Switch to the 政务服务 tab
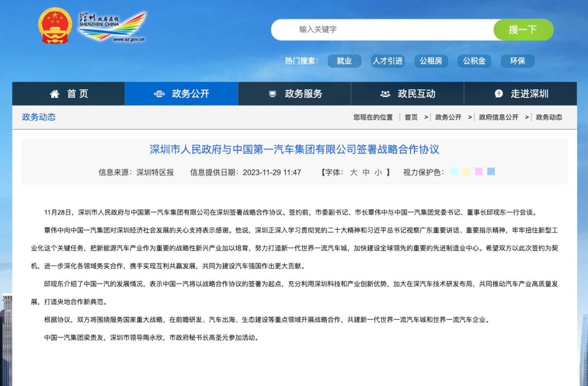This screenshot has width=588, height=386. point(295,94)
